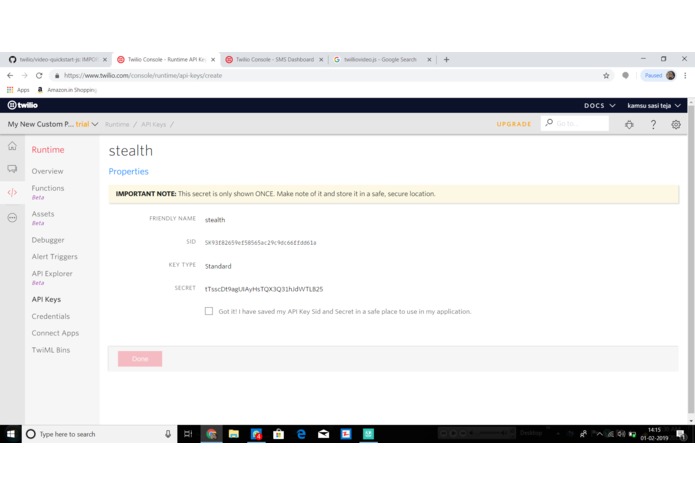
Task: Open Programmable SMS chat icon in sidebar
Action: pos(12,169)
